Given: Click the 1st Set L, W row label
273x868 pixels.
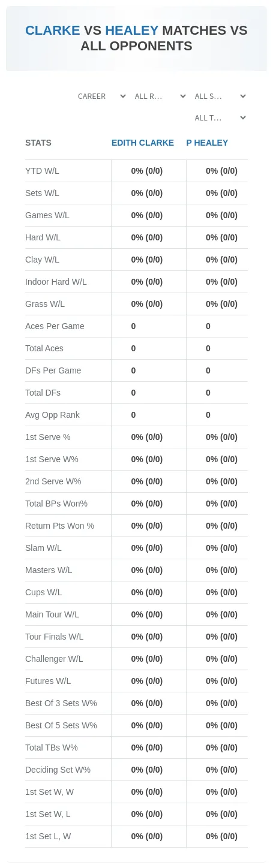Looking at the screenshot, I should coord(48,836).
